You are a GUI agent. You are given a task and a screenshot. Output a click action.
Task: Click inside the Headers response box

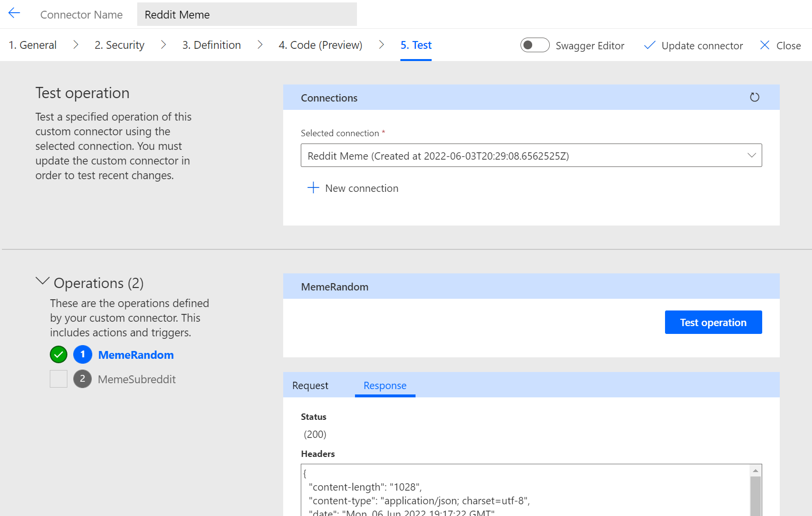525,490
